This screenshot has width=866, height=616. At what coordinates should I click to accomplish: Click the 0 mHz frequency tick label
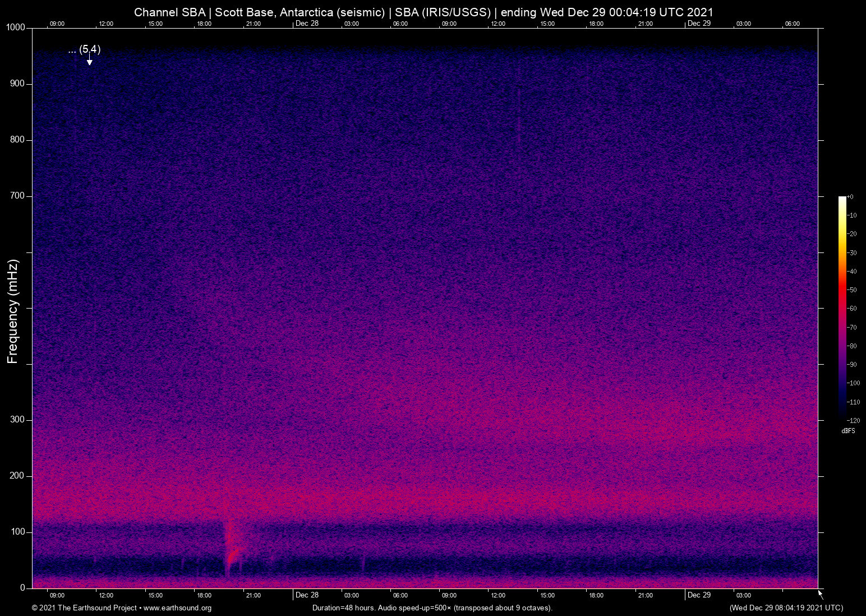22,588
